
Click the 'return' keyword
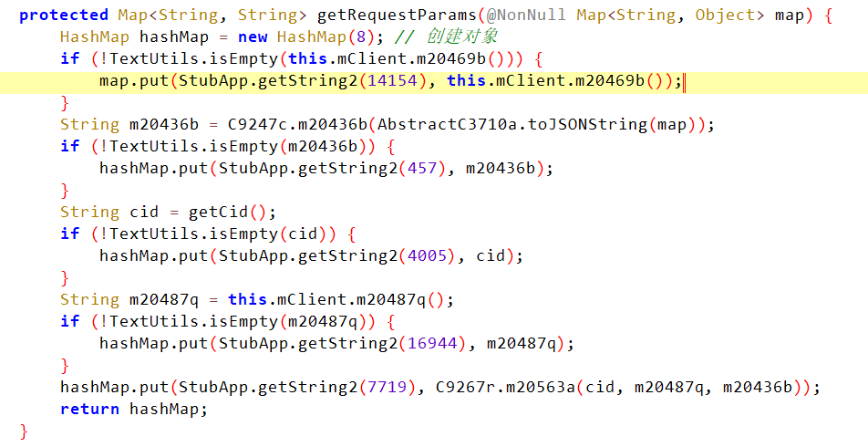pos(89,410)
